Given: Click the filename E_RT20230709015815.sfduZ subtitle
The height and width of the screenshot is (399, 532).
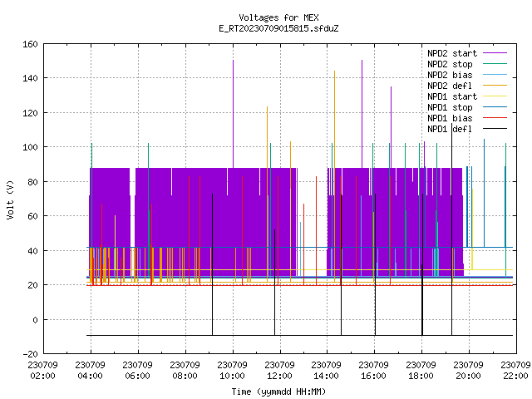Looking at the screenshot, I should [x=278, y=28].
